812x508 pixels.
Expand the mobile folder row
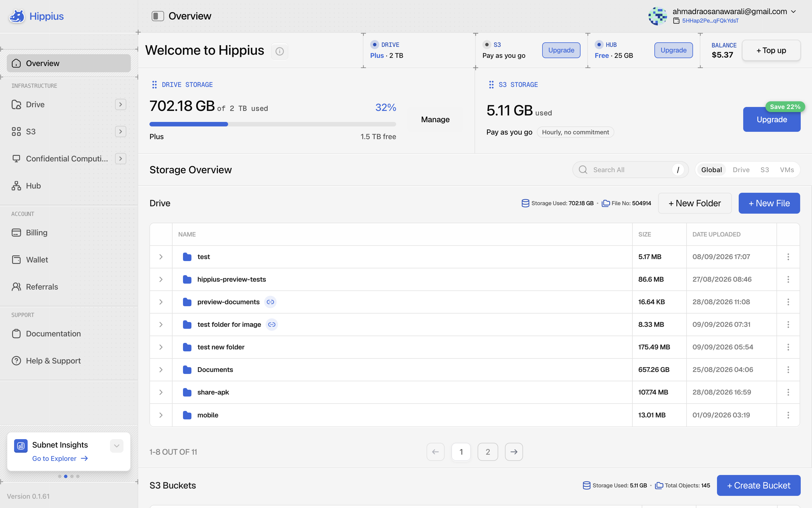pos(161,415)
